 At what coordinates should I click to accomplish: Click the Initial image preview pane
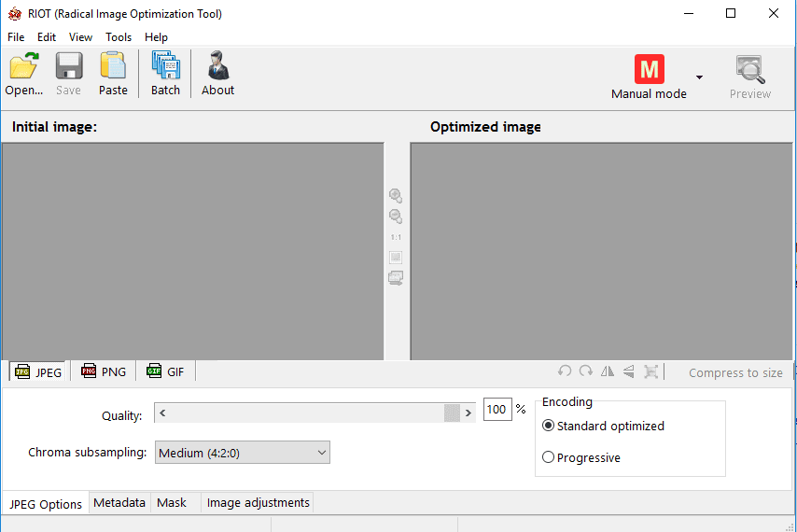click(x=193, y=251)
